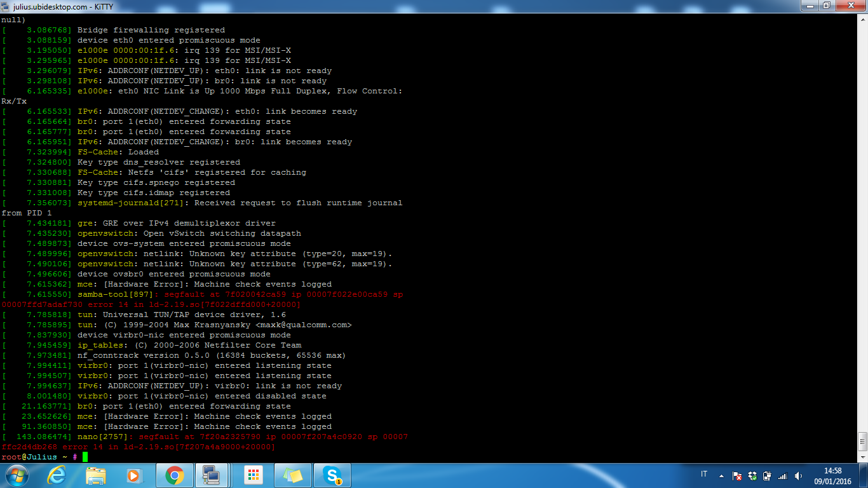Click the root@Julius shell prompt
This screenshot has height=488, width=868.
39,457
